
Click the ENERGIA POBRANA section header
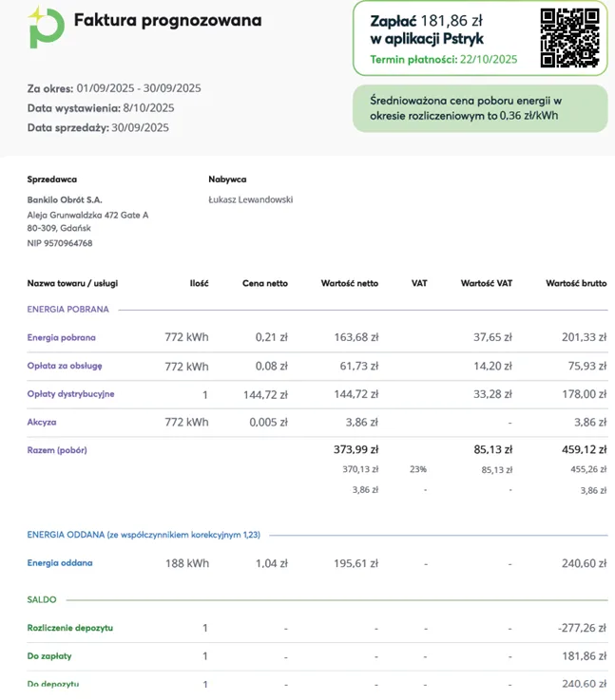pyautogui.click(x=68, y=309)
